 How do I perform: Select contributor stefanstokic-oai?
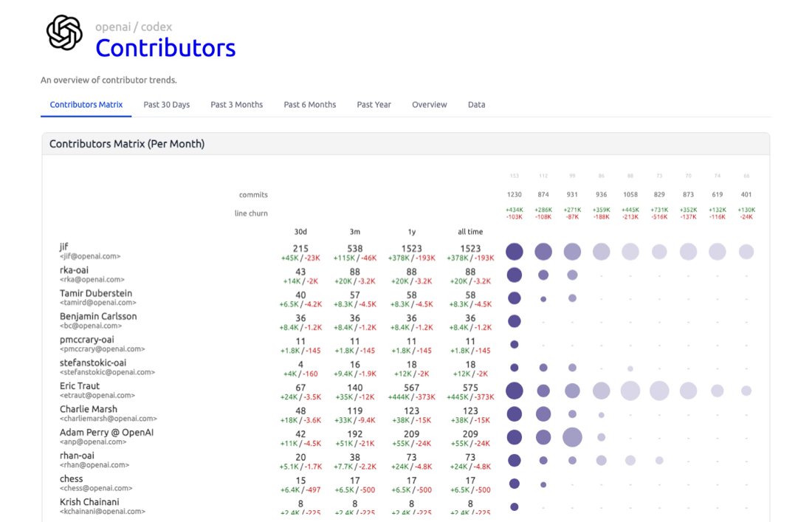coord(93,363)
